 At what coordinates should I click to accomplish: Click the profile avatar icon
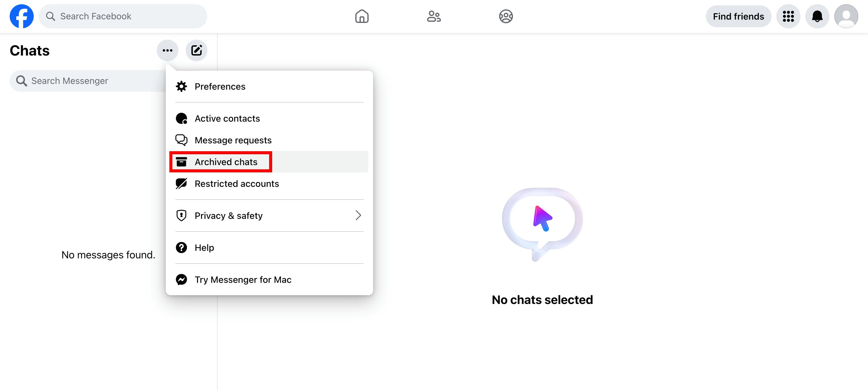847,16
